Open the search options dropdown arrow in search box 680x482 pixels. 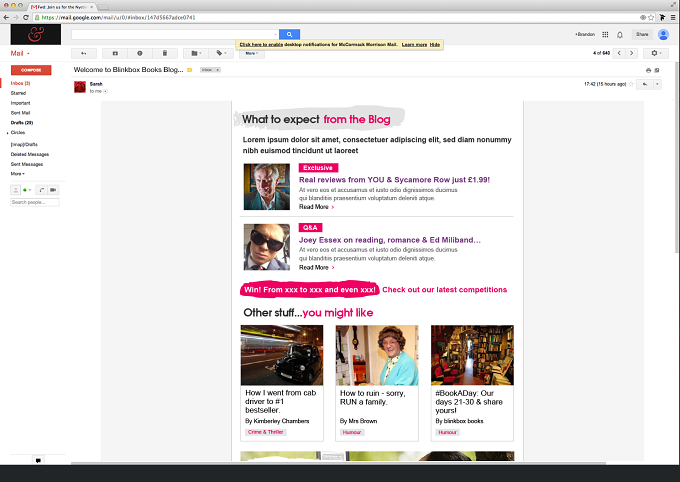[275, 34]
